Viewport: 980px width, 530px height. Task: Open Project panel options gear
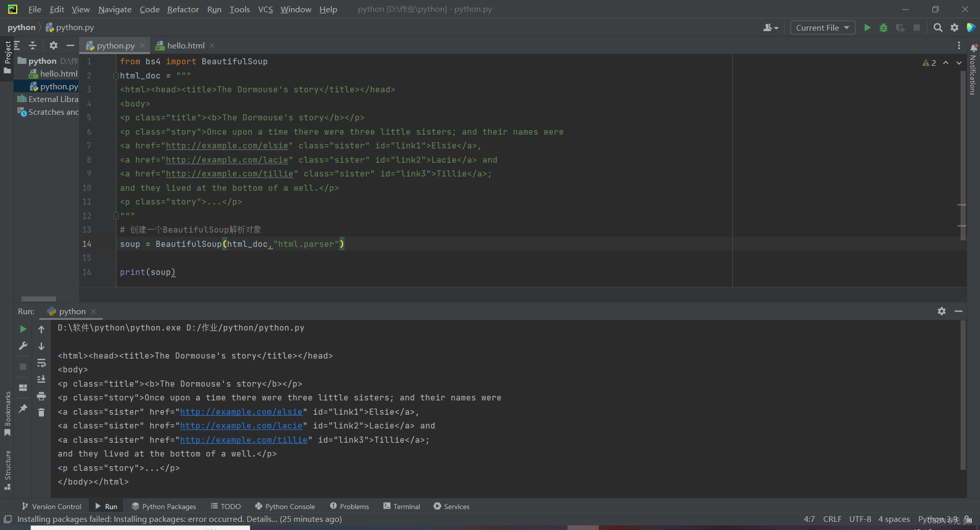53,45
